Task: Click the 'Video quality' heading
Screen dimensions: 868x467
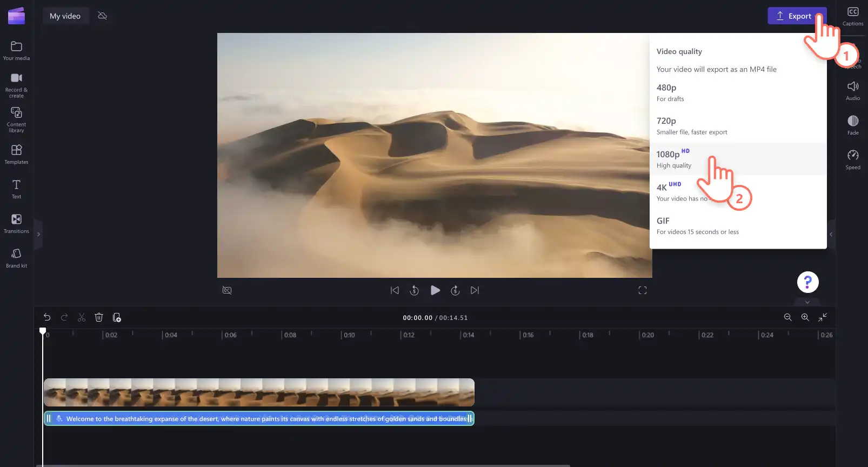Action: [679, 51]
